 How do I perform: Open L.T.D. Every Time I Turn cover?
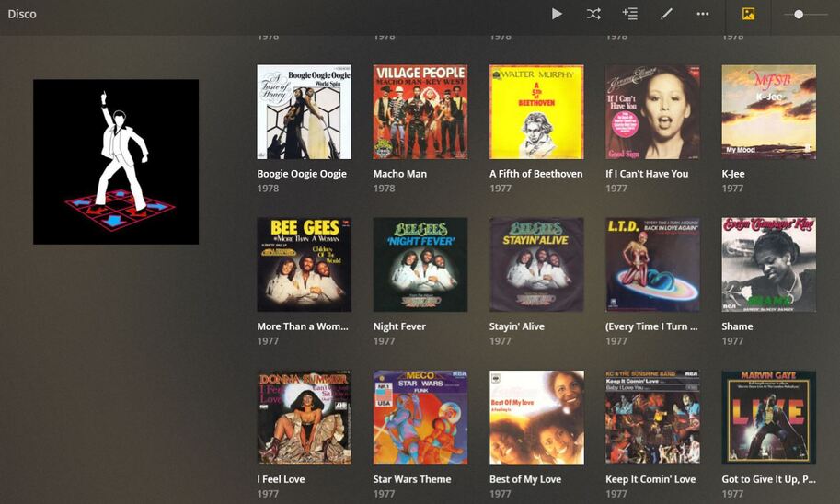tap(652, 265)
